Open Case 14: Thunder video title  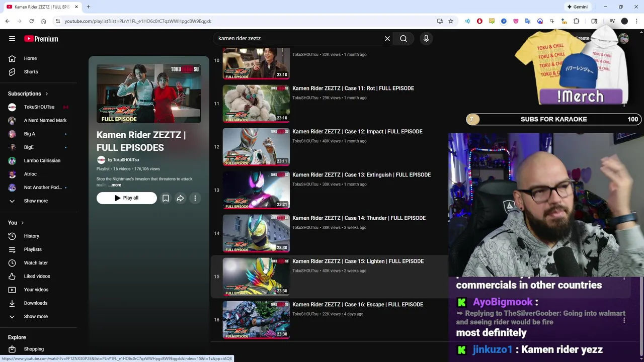click(x=359, y=218)
